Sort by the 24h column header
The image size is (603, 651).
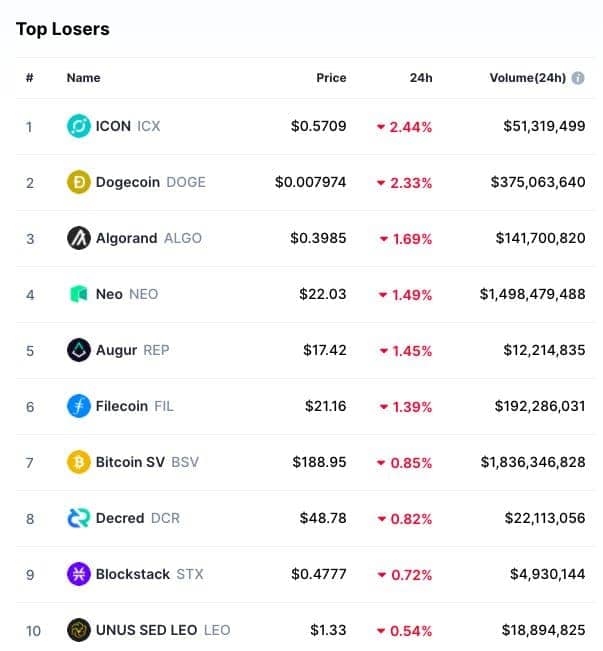click(x=421, y=78)
